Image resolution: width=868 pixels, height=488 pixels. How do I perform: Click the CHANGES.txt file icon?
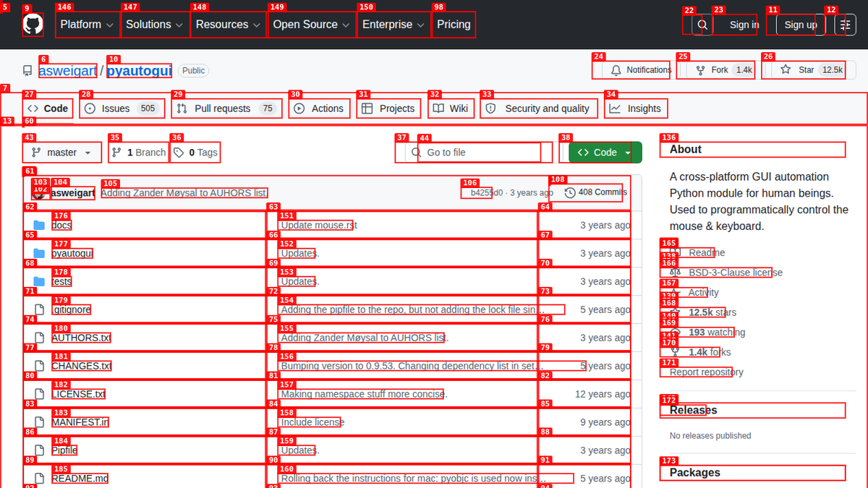39,366
